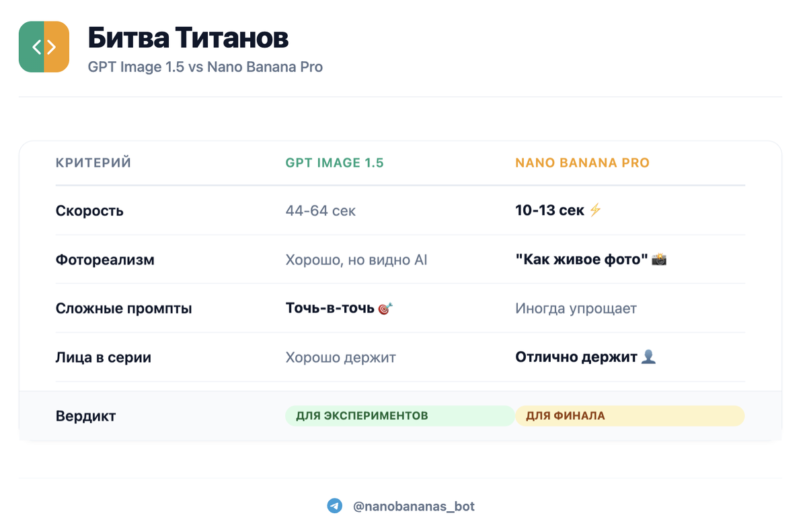Click the camera emoji after Как живое фото
This screenshot has width=807, height=532.
[659, 260]
